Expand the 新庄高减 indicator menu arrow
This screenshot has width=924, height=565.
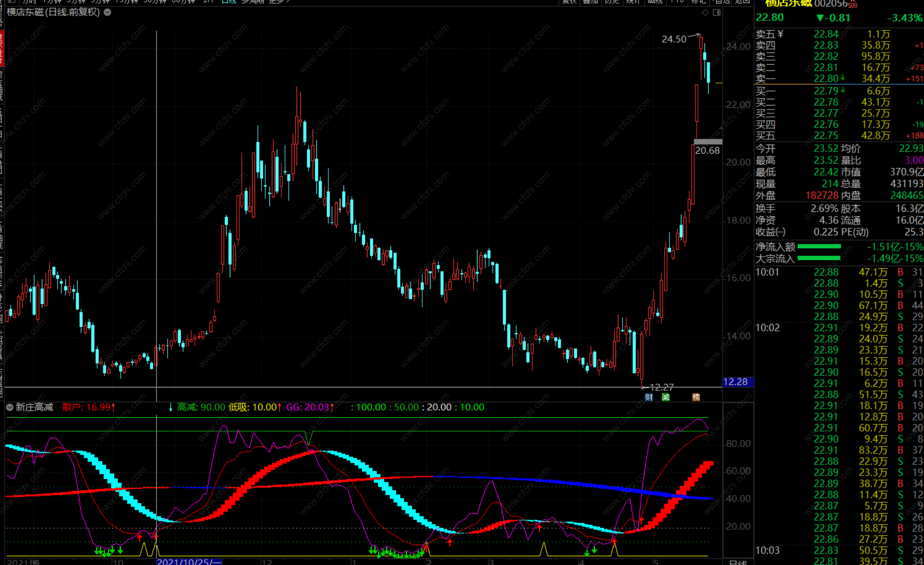[x=9, y=407]
